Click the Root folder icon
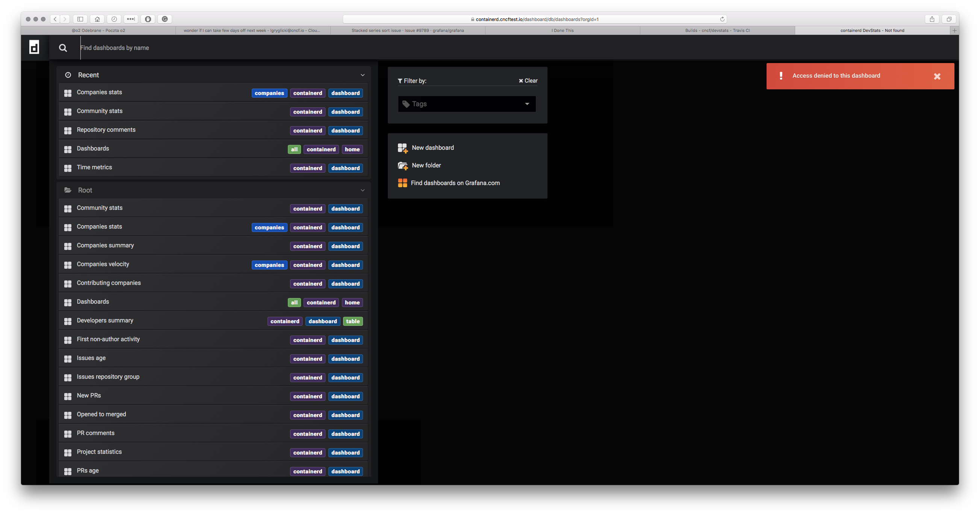This screenshot has height=515, width=980. coord(68,190)
